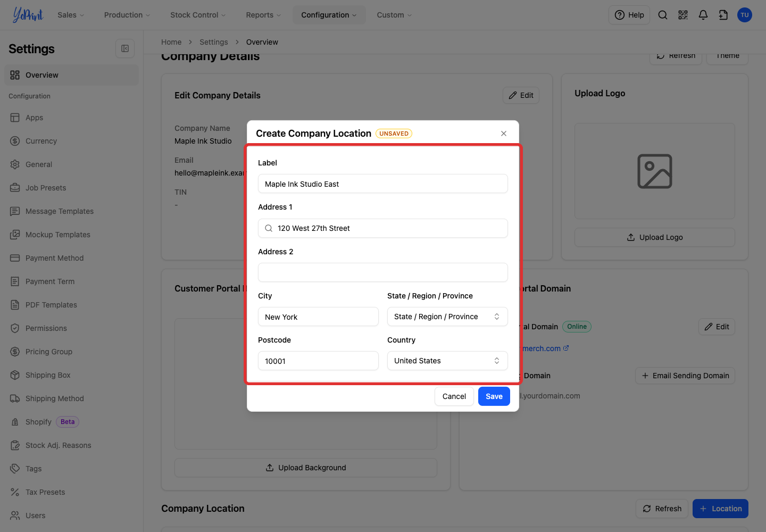This screenshot has width=766, height=532.
Task: Click the Postcode field with 10001
Action: (x=318, y=361)
